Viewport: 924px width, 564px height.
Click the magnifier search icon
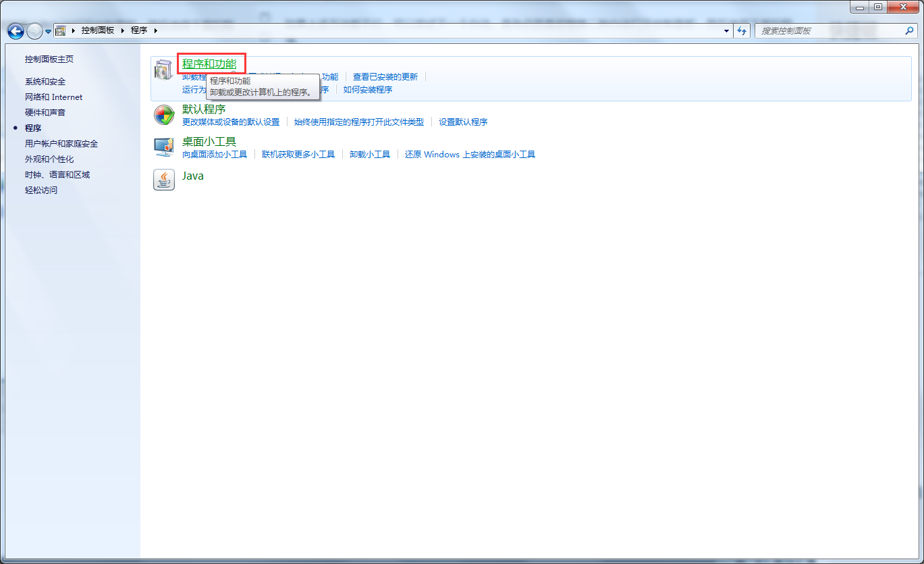click(x=909, y=31)
